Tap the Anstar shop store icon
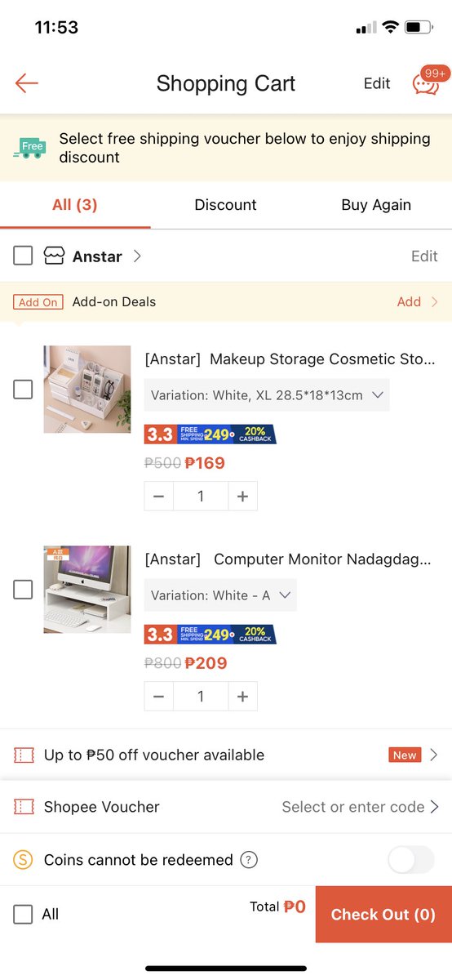 tap(54, 256)
